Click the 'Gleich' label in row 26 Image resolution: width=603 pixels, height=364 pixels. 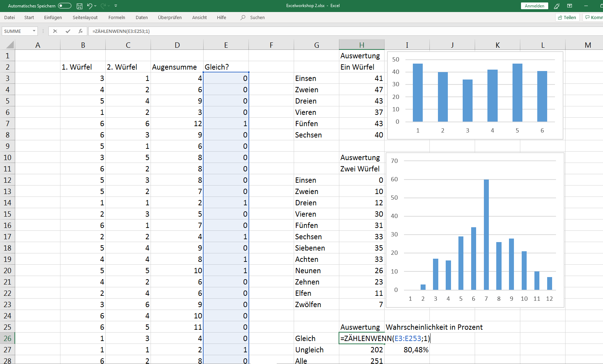pyautogui.click(x=316, y=338)
